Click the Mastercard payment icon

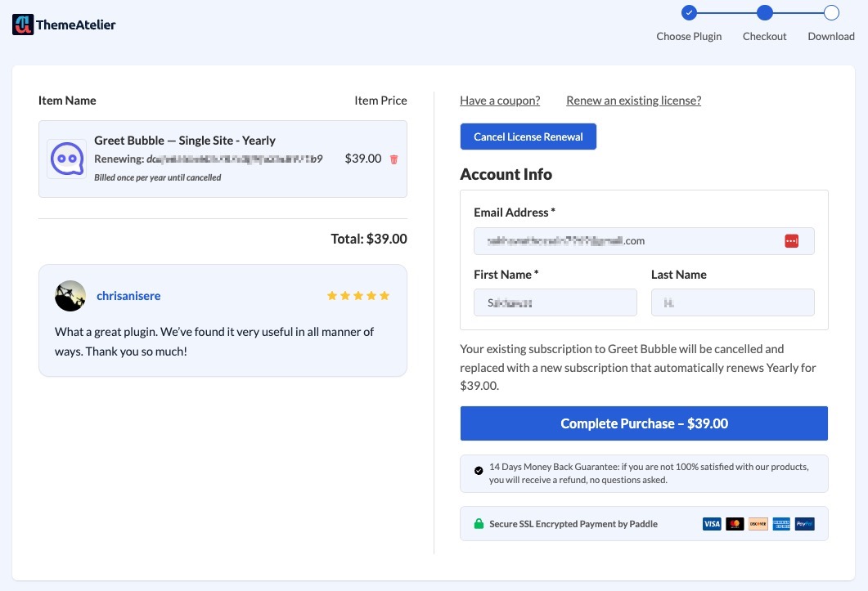(735, 524)
